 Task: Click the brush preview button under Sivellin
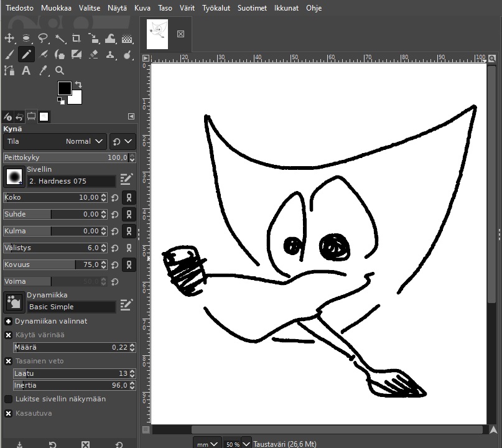[x=14, y=177]
